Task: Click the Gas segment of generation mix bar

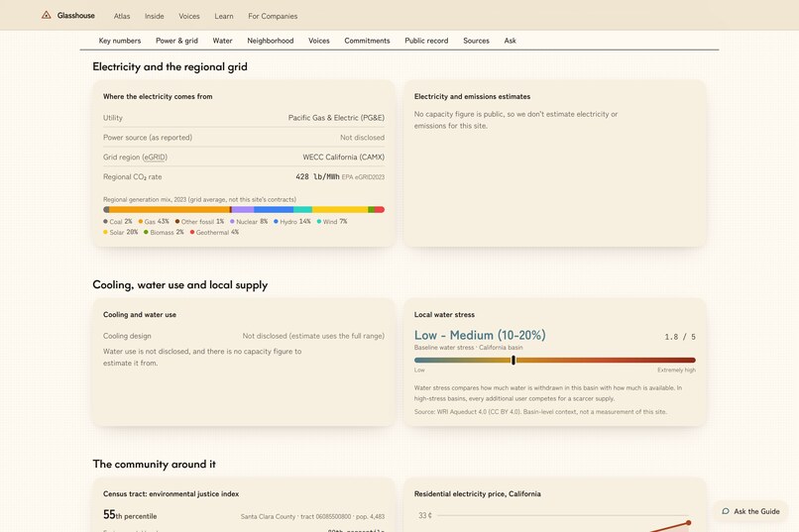Action: [170, 210]
